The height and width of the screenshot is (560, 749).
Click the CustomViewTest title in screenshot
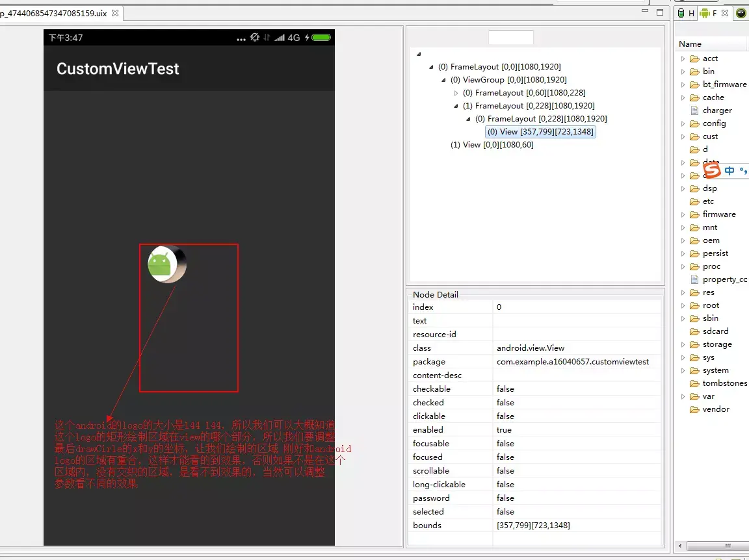click(118, 69)
